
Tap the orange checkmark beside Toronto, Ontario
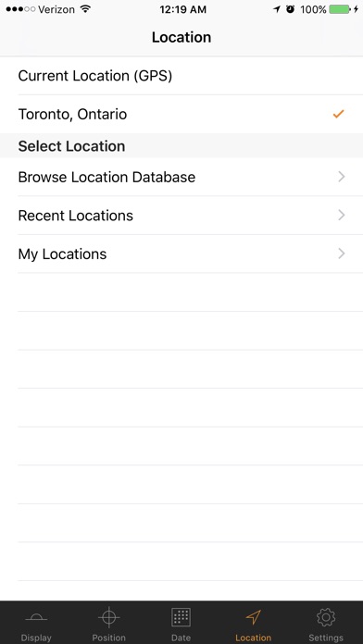pyautogui.click(x=338, y=114)
